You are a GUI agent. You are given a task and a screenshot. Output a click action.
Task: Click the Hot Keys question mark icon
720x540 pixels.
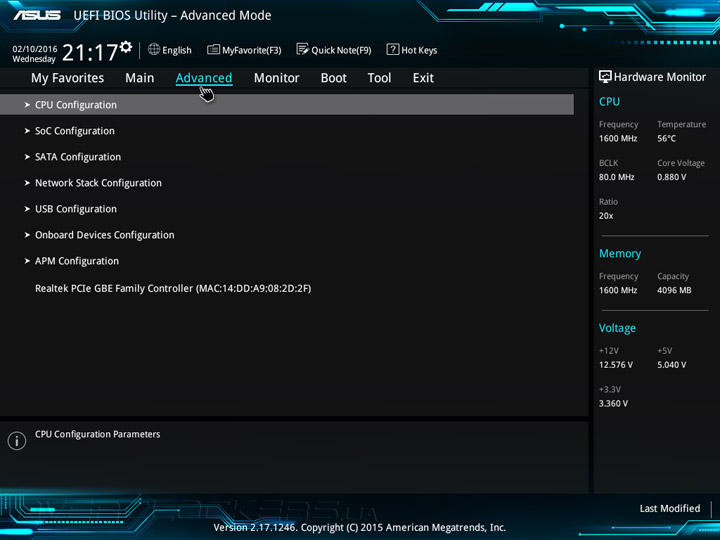pyautogui.click(x=393, y=49)
